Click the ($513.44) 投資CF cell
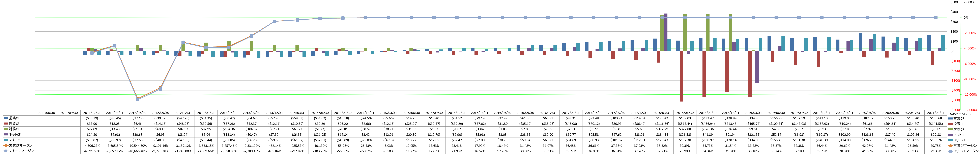Viewport: 980px width, 154px height. (x=685, y=124)
